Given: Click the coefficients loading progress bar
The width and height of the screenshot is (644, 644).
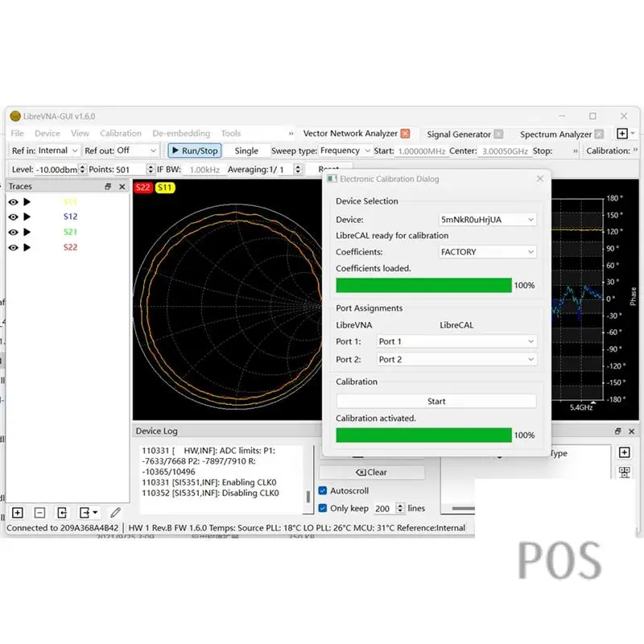Looking at the screenshot, I should (424, 286).
